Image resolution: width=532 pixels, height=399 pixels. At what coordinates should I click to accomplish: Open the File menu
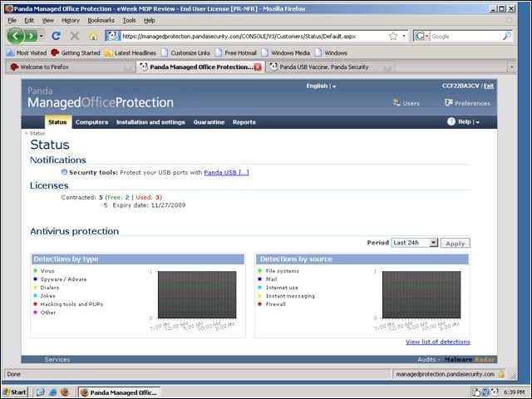(x=12, y=20)
